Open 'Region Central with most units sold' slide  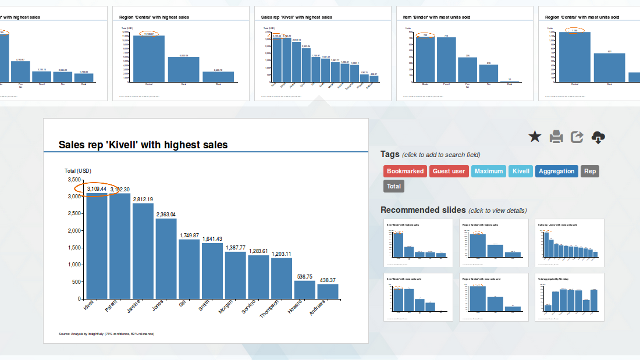pyautogui.click(x=589, y=54)
